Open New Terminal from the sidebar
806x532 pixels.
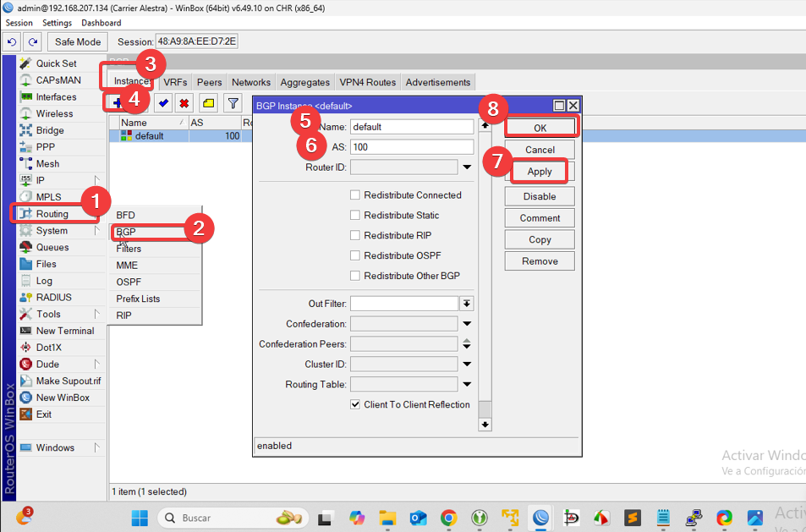coord(64,331)
